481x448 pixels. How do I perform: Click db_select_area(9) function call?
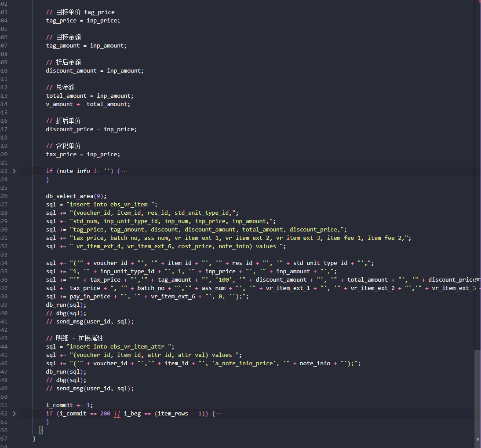[x=76, y=196]
